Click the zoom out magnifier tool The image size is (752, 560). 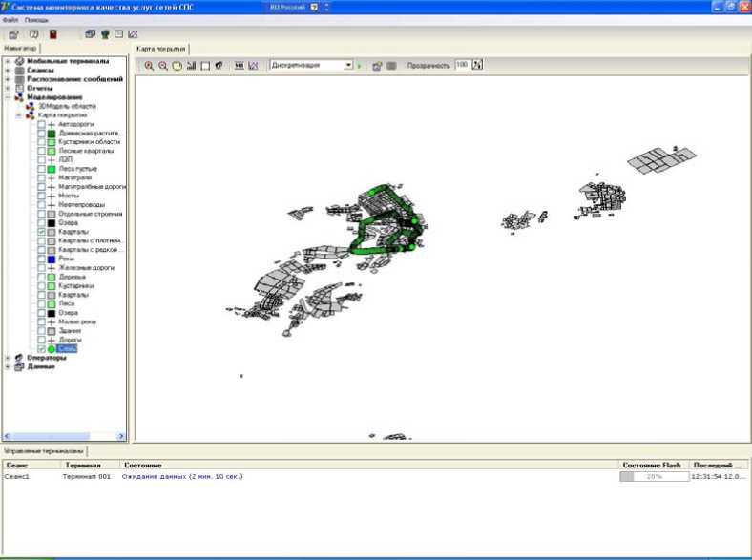(x=163, y=66)
